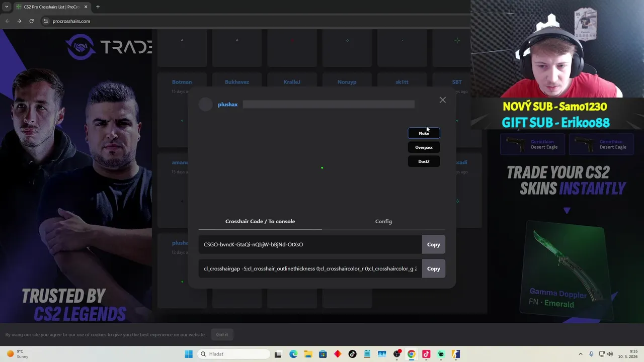Screen dimensions: 644x362
Task: Open volume control in system tray
Action: [610, 354]
